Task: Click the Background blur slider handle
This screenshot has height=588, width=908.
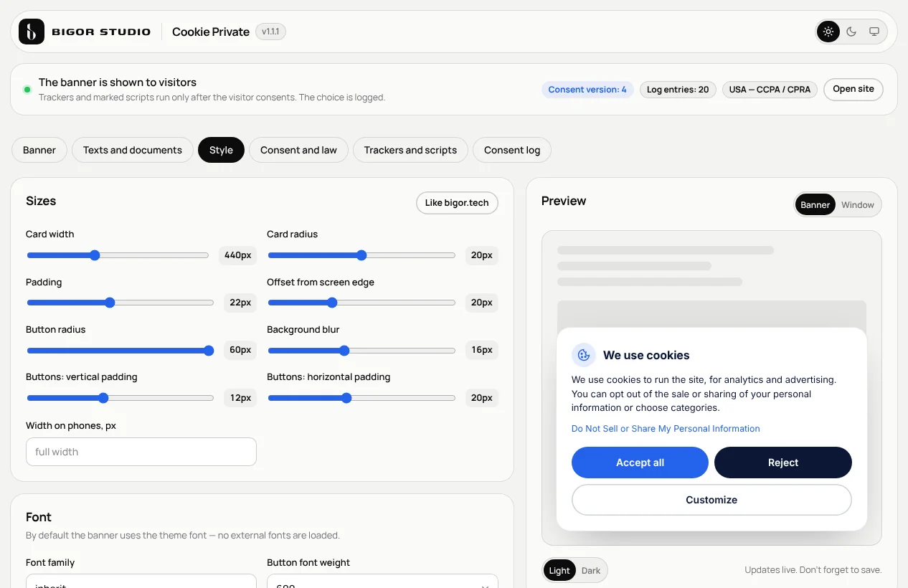Action: 344,351
